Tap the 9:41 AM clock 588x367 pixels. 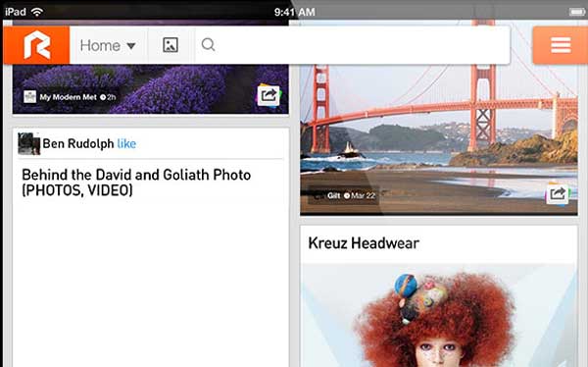coord(294,13)
